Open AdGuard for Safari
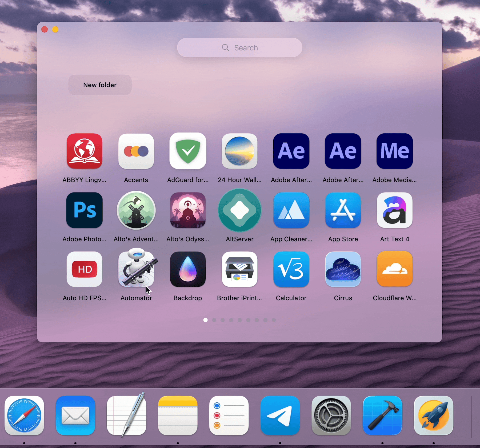 click(x=188, y=151)
